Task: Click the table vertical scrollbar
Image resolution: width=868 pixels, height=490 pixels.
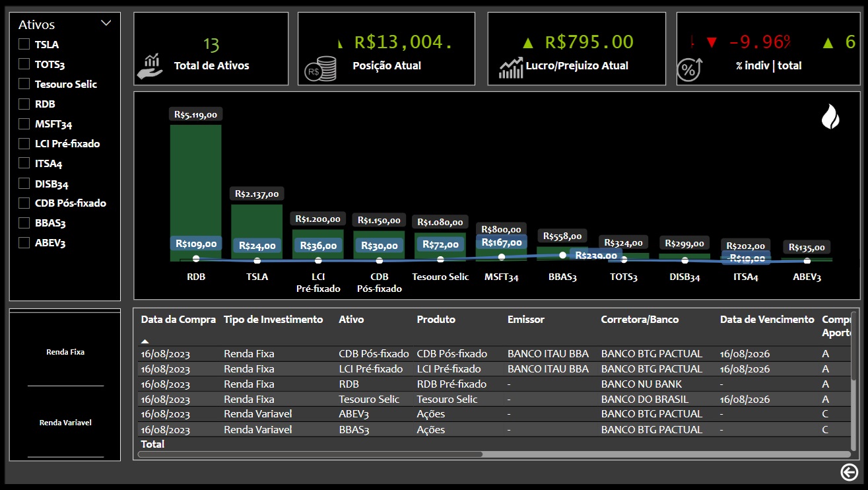Action: click(853, 376)
